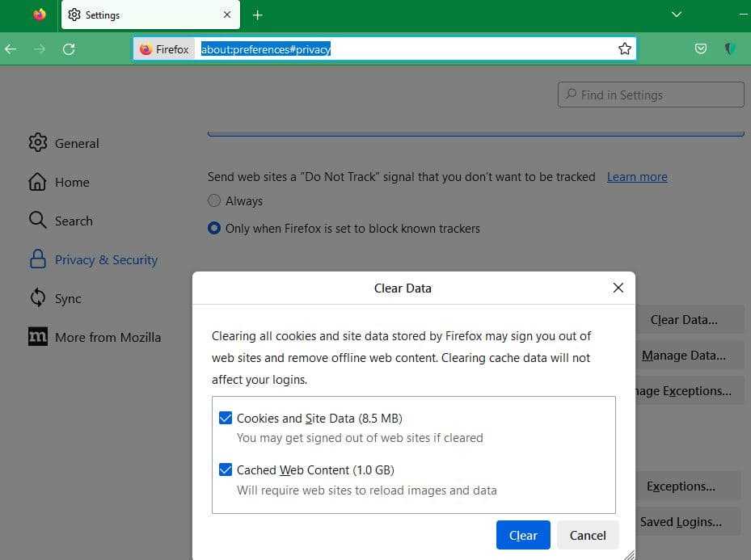Click the Find in Settings search field
This screenshot has height=560, width=751.
(651, 95)
